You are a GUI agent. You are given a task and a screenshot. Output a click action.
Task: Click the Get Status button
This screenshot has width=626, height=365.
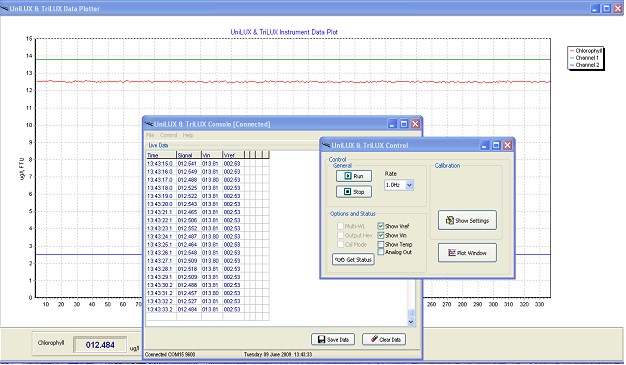pos(353,260)
